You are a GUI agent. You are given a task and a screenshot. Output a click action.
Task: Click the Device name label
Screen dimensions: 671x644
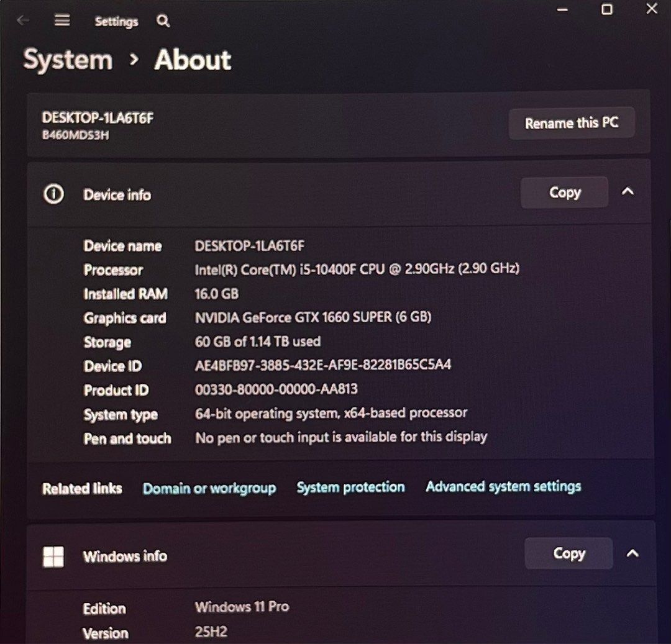click(x=123, y=246)
